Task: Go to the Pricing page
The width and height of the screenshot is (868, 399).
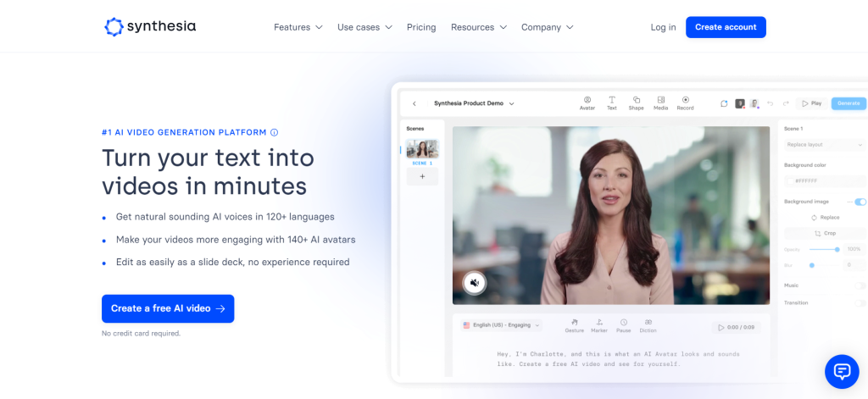Action: 421,27
